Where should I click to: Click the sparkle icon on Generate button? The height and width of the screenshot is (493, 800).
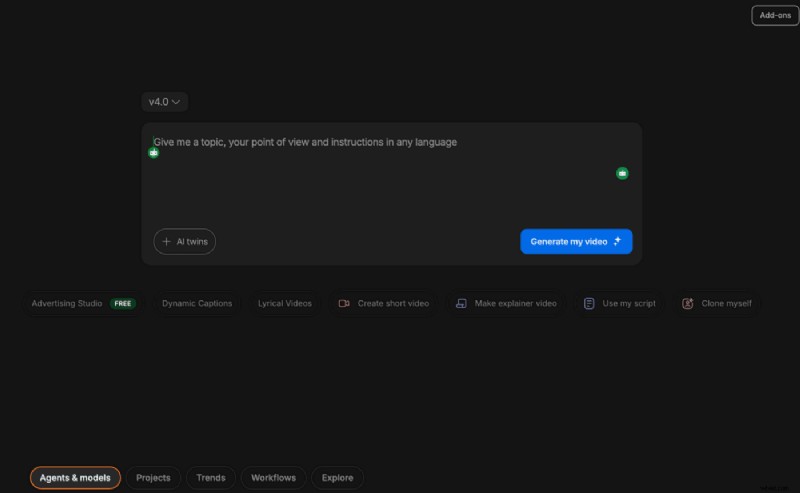point(617,241)
